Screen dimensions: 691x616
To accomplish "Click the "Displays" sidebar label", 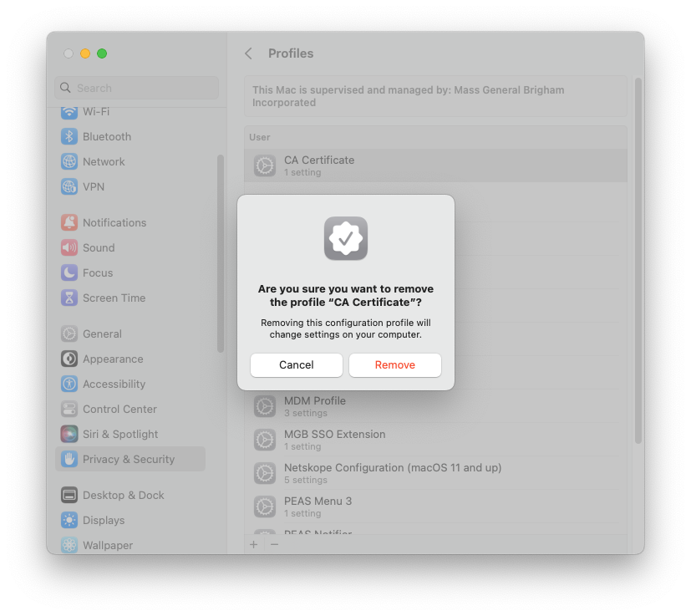I will pos(104,521).
